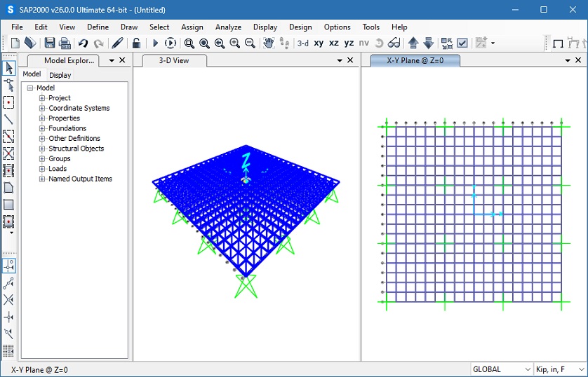Toggle the model lock padlock icon

point(137,43)
